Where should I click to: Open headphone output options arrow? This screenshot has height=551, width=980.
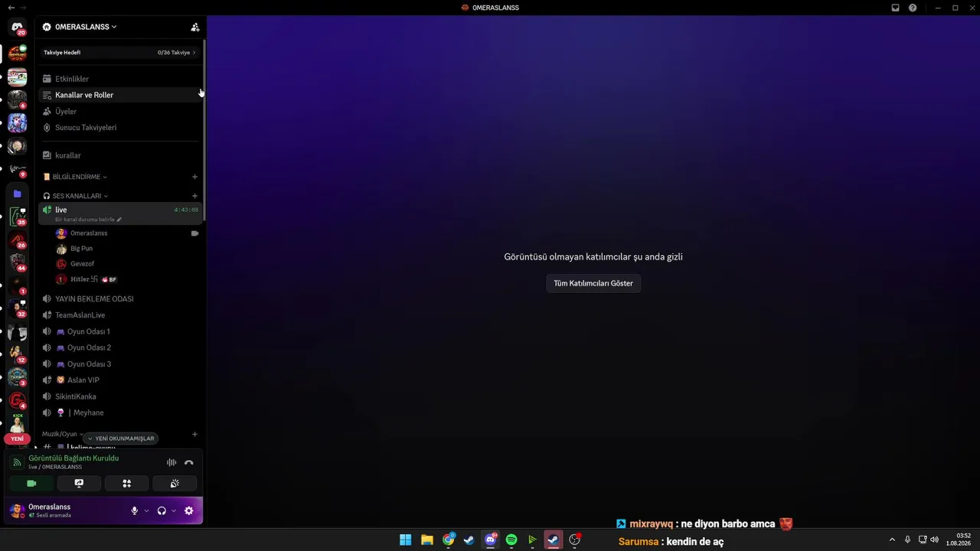coord(174,510)
